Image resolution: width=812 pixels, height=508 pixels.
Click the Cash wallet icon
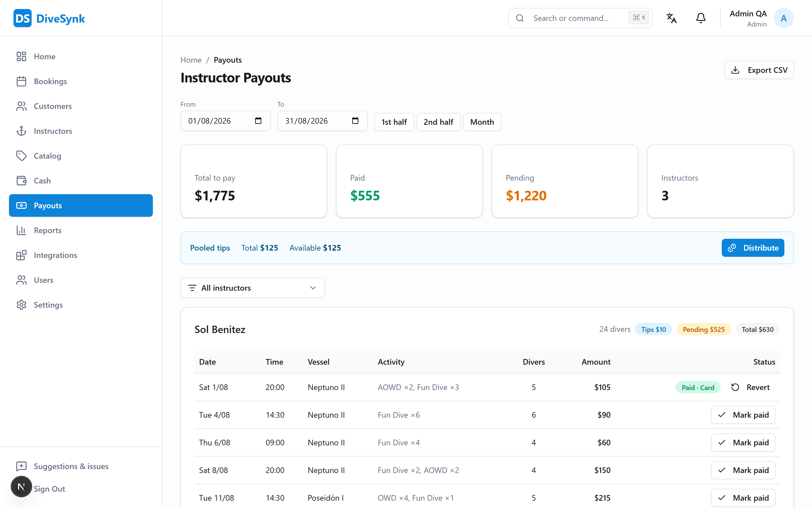click(21, 181)
